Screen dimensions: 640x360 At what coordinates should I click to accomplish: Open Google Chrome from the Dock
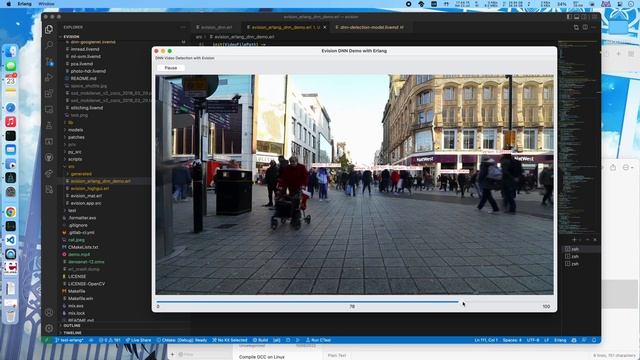point(11,212)
